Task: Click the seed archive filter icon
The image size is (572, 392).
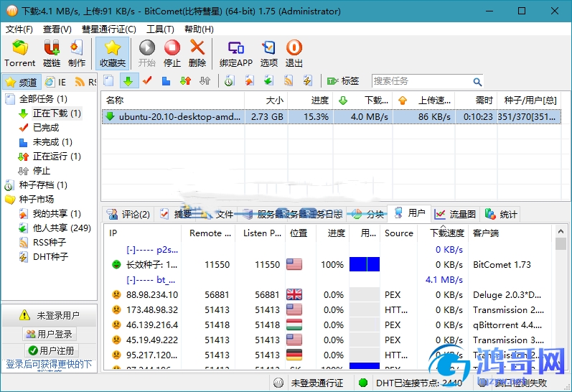Action: point(229,80)
